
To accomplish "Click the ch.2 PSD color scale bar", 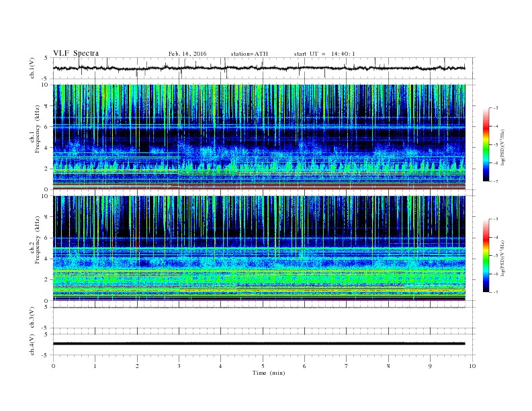I will (x=486, y=255).
